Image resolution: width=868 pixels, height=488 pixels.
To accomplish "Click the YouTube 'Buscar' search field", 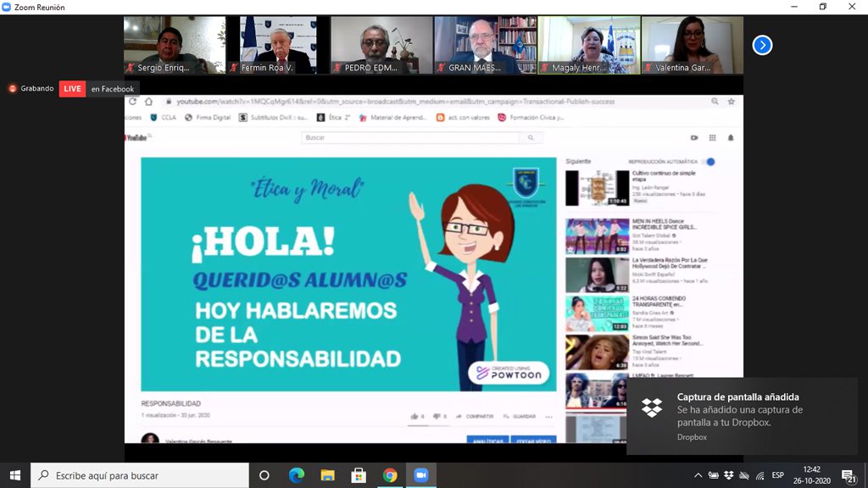I will (x=411, y=137).
